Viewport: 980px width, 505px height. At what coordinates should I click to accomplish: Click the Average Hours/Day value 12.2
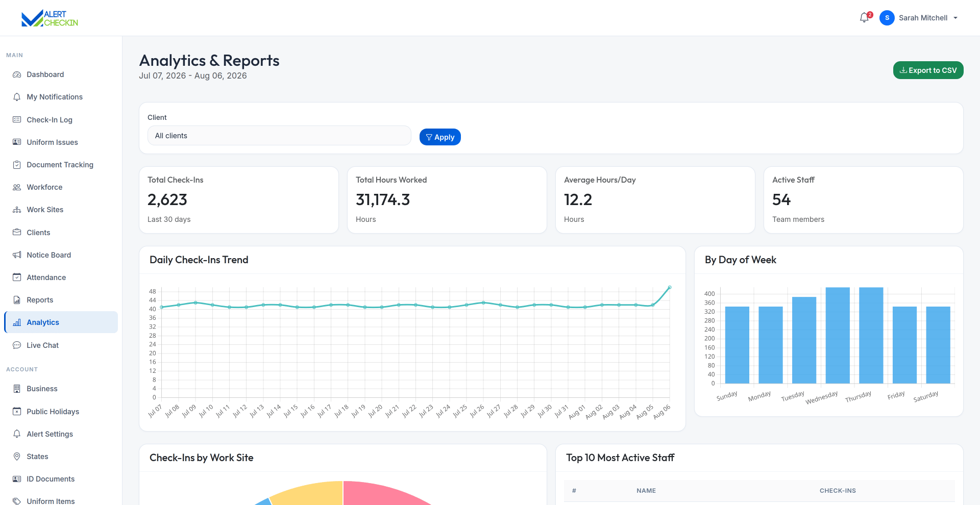(578, 199)
